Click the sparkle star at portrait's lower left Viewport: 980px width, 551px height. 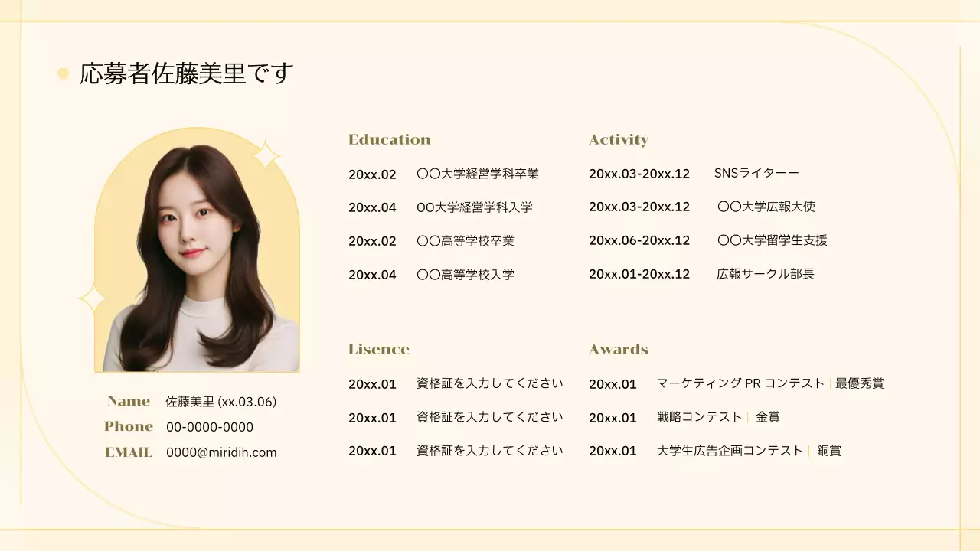point(92,298)
